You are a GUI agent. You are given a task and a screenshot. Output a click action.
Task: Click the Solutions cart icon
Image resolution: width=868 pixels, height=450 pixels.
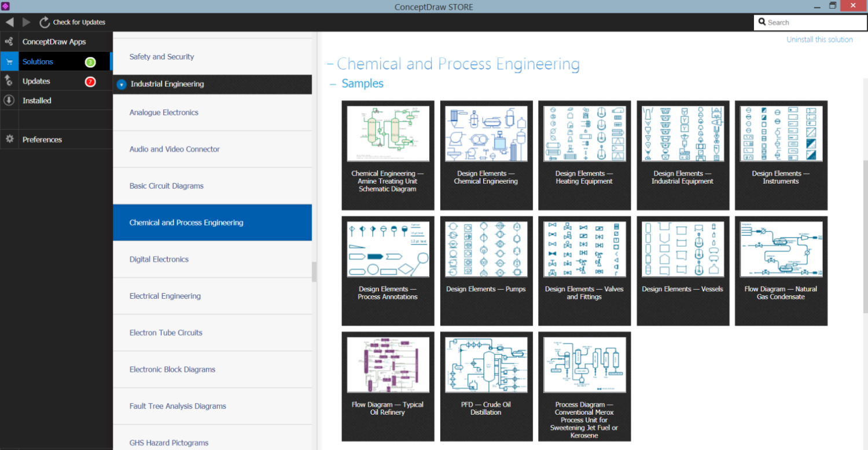(x=9, y=61)
